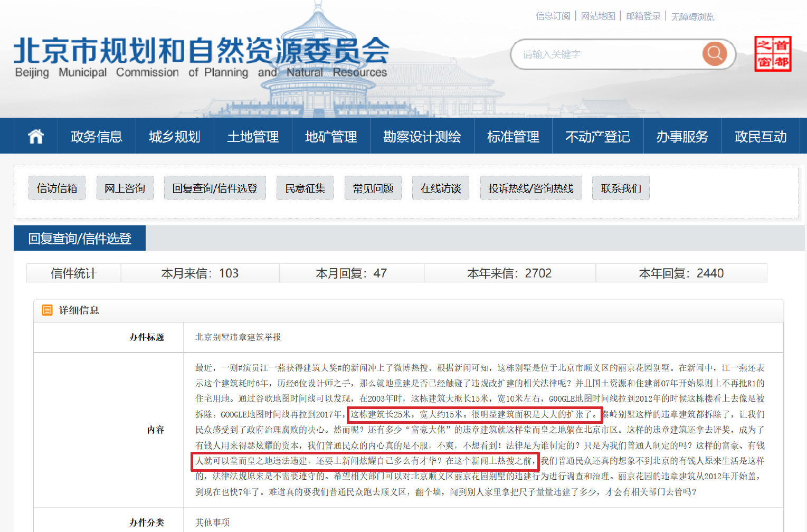Click the 信访信箱 button

[56, 188]
